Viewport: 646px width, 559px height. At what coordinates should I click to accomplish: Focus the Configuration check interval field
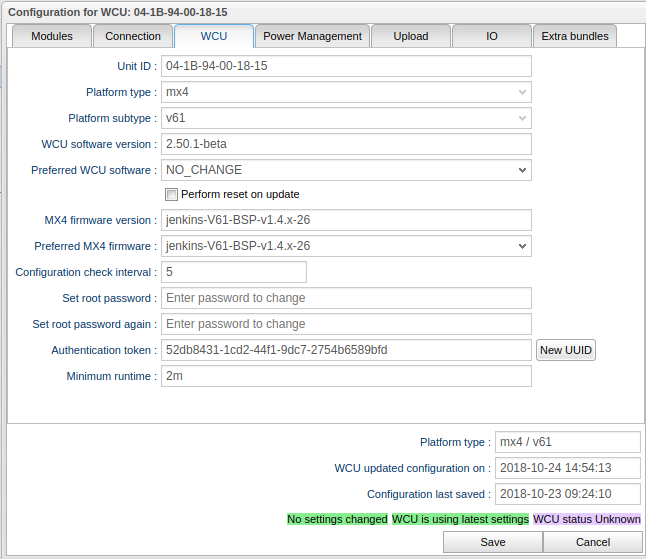point(233,272)
